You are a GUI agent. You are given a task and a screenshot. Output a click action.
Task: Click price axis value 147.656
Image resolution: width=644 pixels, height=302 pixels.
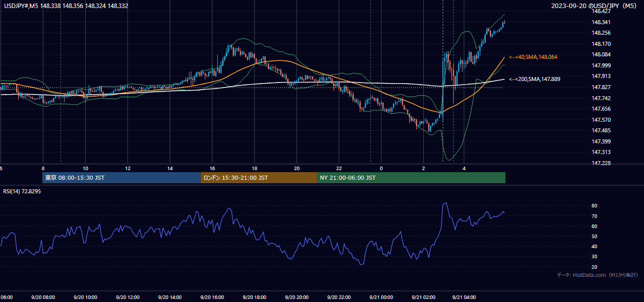[602, 109]
